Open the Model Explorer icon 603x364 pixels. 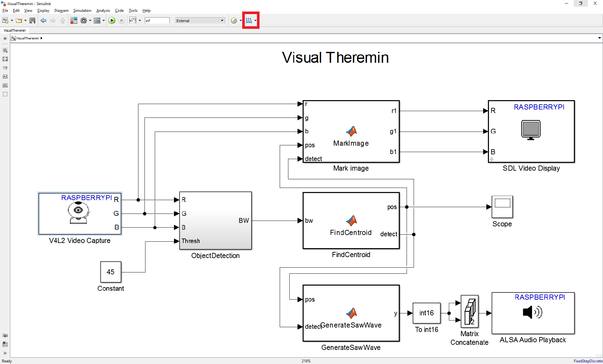click(x=98, y=20)
